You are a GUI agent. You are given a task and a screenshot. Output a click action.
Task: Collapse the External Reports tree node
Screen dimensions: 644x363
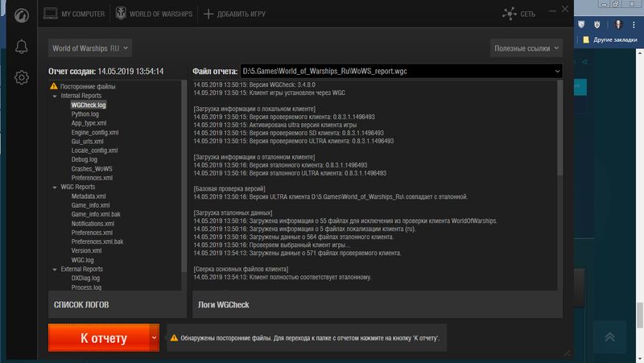[55, 270]
